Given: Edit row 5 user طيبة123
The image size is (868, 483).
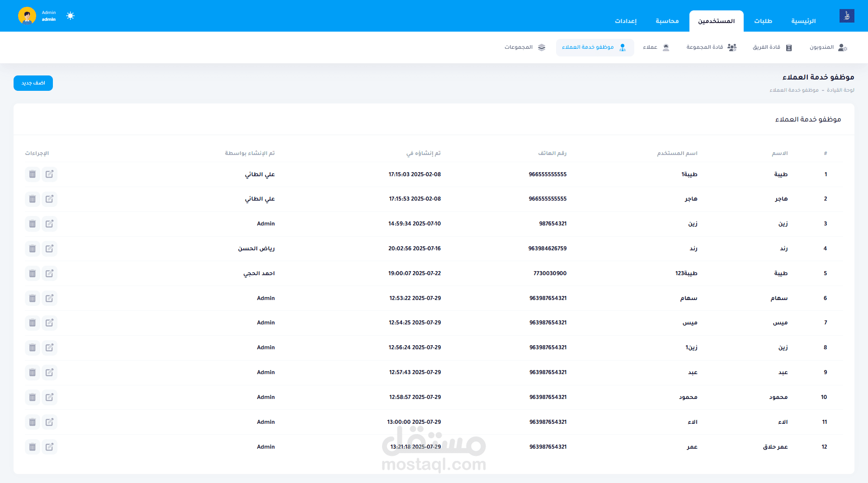Looking at the screenshot, I should click(49, 273).
